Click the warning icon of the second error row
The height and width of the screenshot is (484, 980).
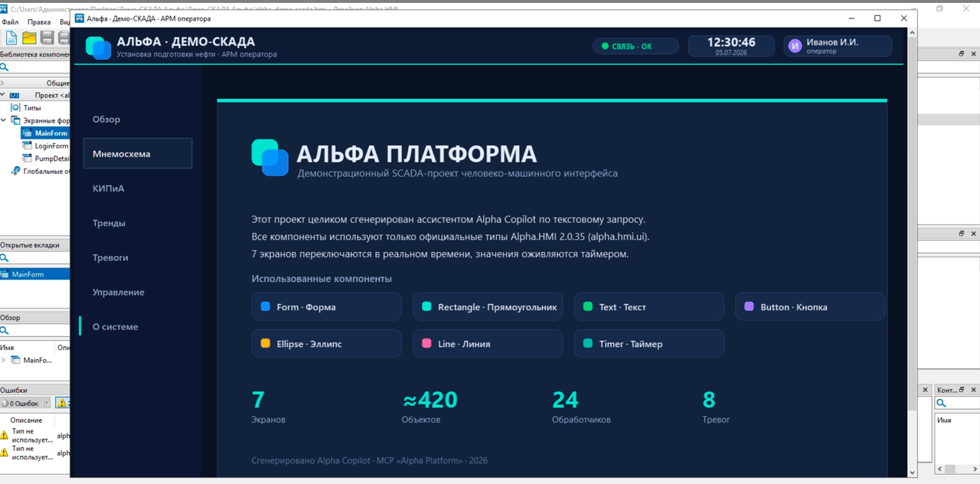(5, 453)
